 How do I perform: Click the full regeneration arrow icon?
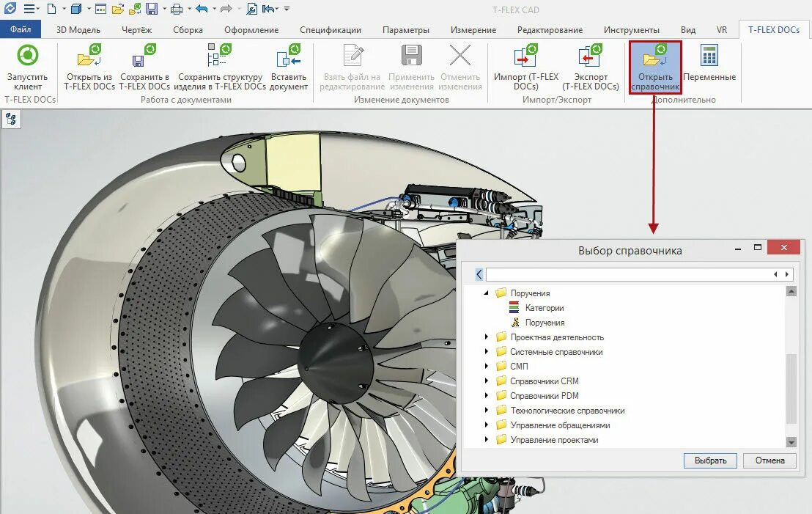(x=268, y=9)
